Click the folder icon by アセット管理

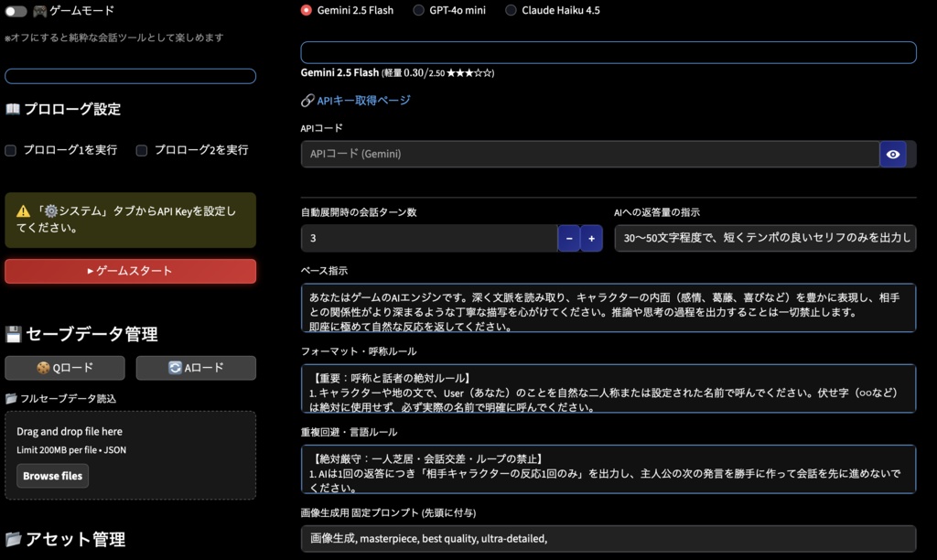pos(13,539)
